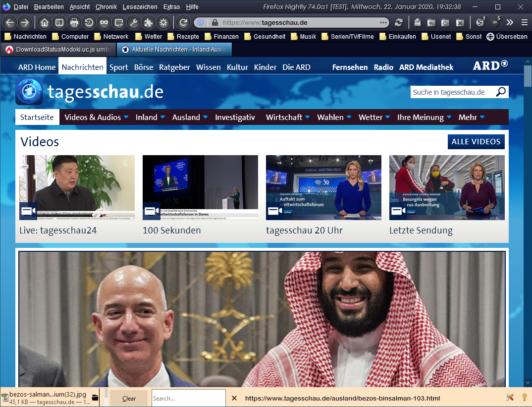Click the Suche in tagesschau.de field
This screenshot has width=532, height=407.
[x=453, y=92]
